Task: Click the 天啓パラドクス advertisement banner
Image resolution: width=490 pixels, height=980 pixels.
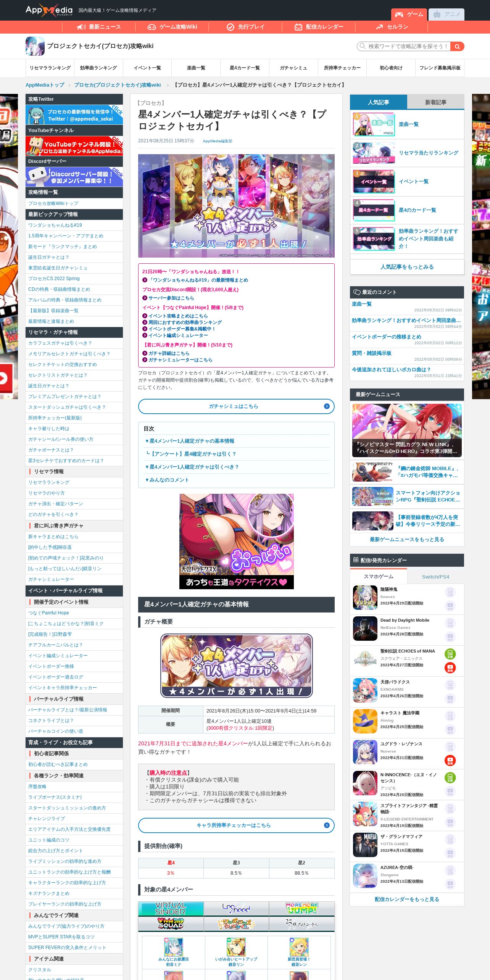Action: coord(237,542)
